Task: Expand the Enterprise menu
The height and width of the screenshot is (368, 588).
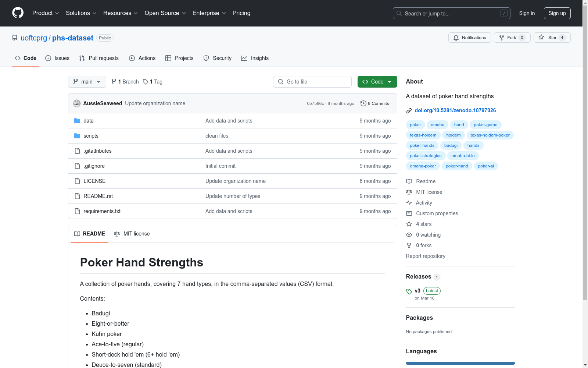Action: (209, 13)
